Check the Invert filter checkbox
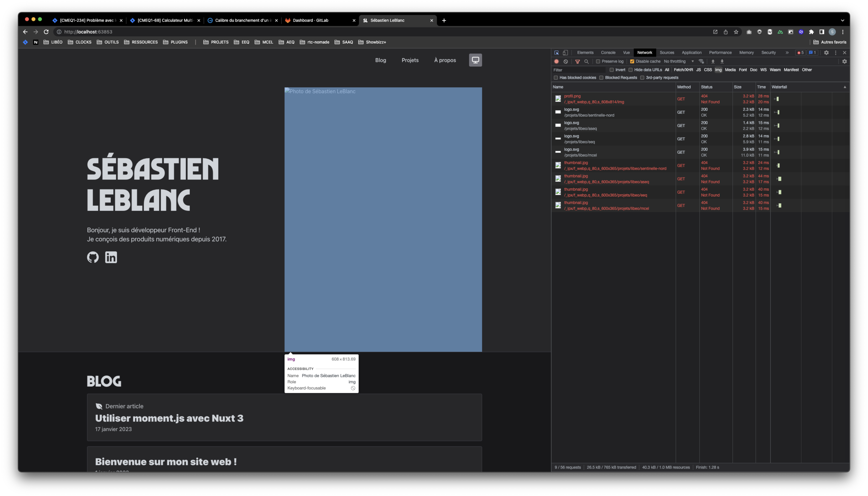 [x=612, y=70]
